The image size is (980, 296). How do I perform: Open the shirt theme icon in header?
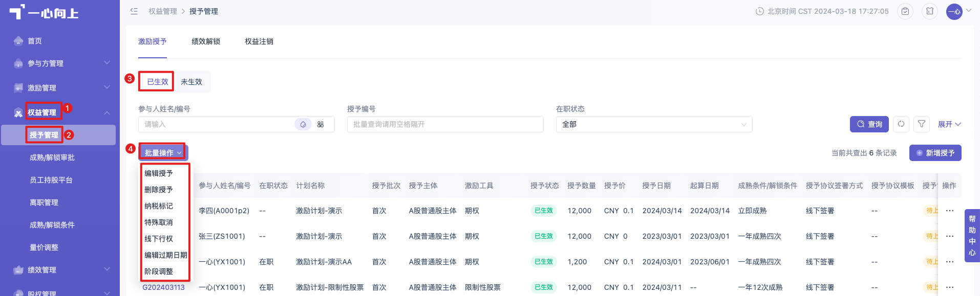930,11
